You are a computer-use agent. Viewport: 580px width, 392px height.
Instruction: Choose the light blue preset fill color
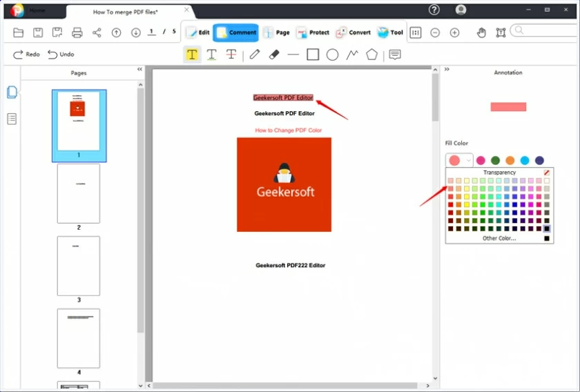(525, 160)
